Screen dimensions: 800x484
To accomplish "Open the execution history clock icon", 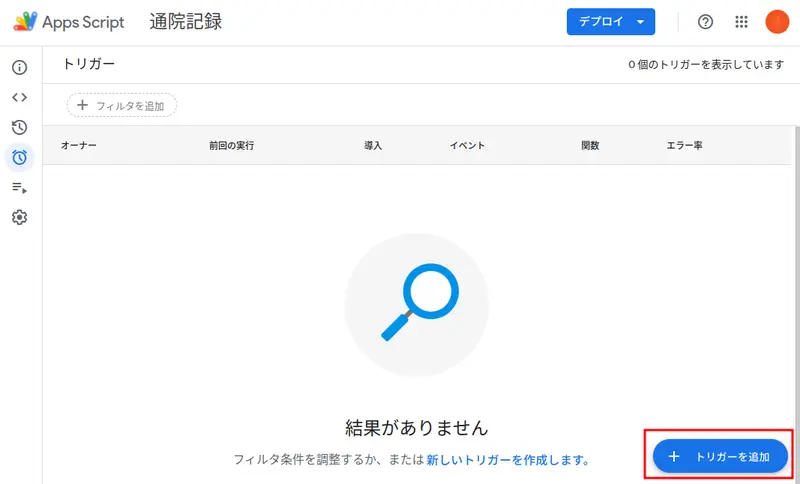I will click(x=19, y=127).
